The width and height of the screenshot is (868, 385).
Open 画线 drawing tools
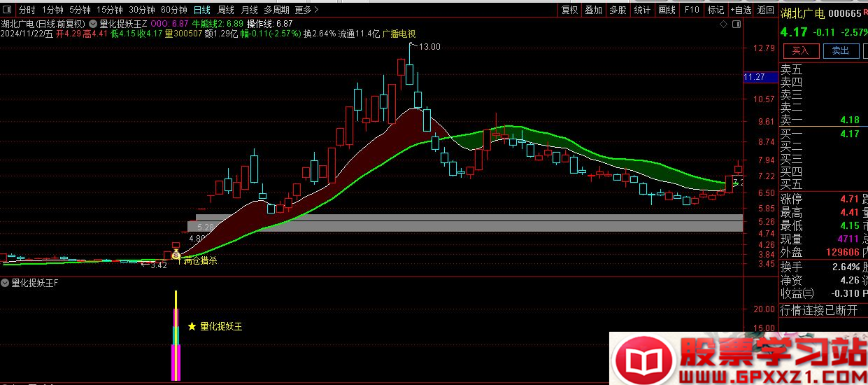pos(667,10)
